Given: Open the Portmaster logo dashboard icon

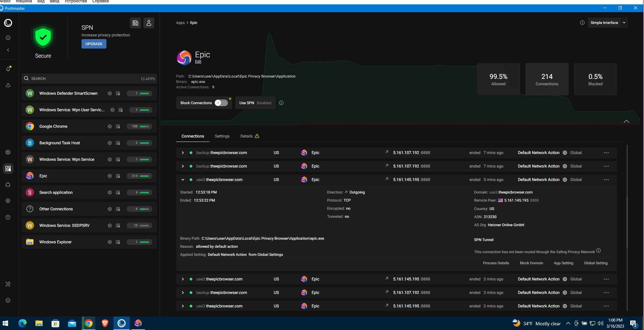Looking at the screenshot, I should tap(8, 23).
